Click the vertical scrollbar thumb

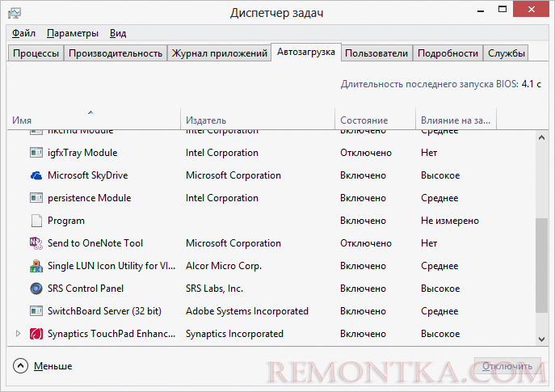point(541,266)
